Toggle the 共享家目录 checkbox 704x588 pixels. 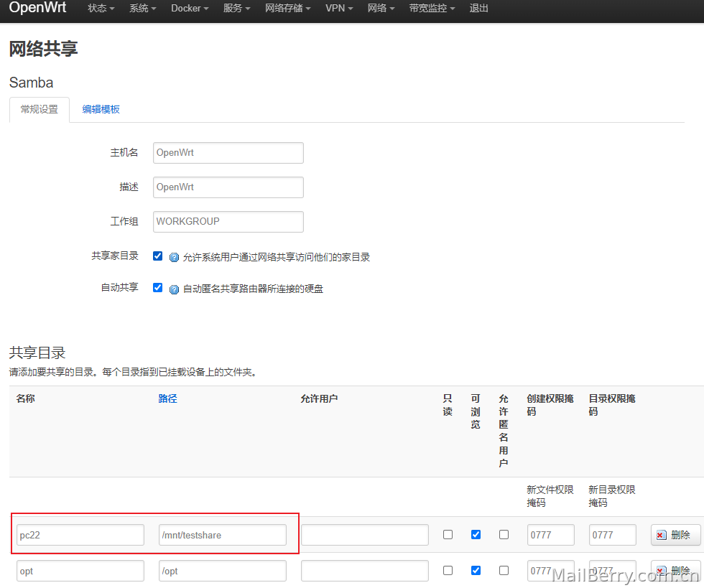[157, 256]
